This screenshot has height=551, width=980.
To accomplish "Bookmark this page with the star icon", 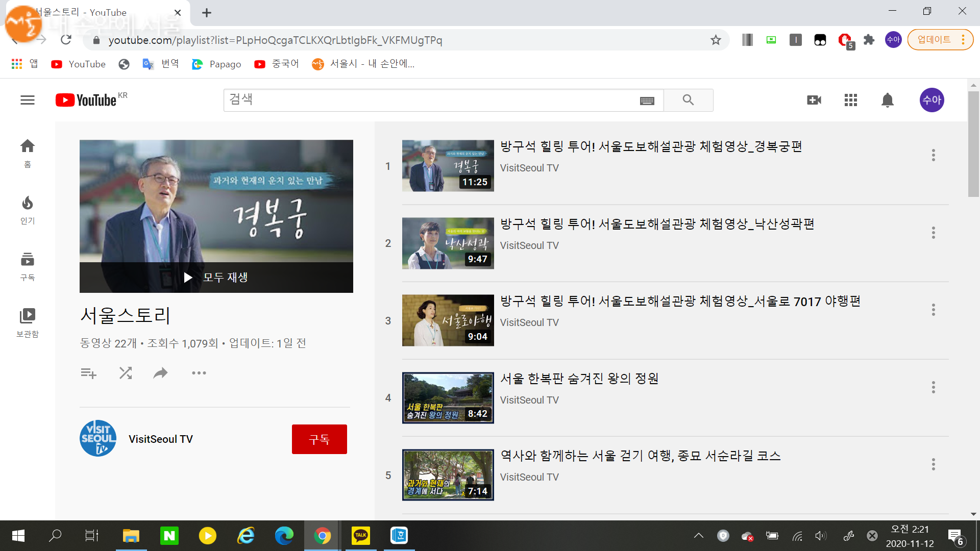I will click(716, 40).
